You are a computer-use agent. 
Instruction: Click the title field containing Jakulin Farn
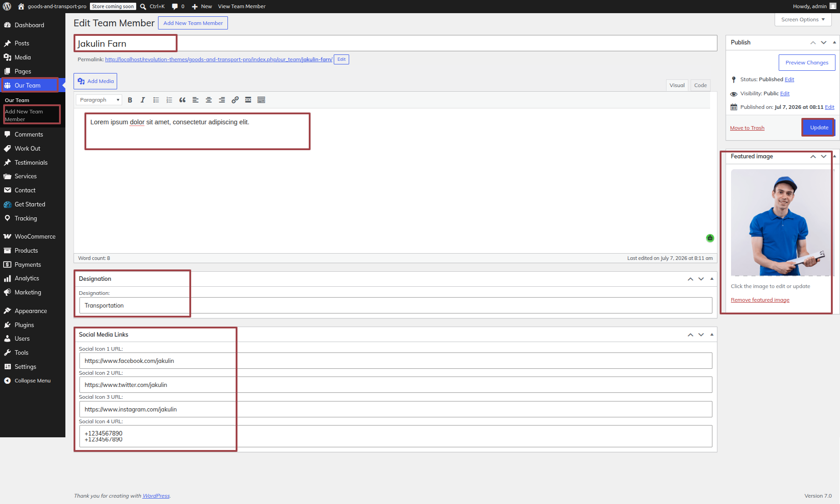[395, 44]
